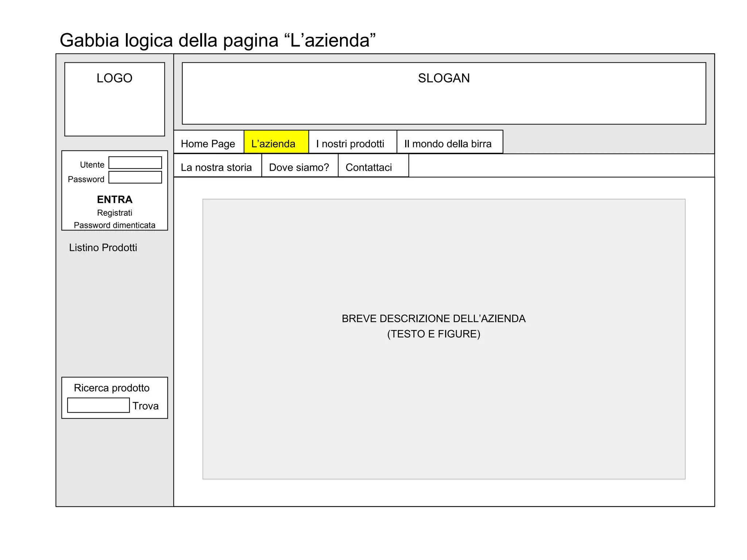Click the LOGO box
747x560 pixels.
115,99
